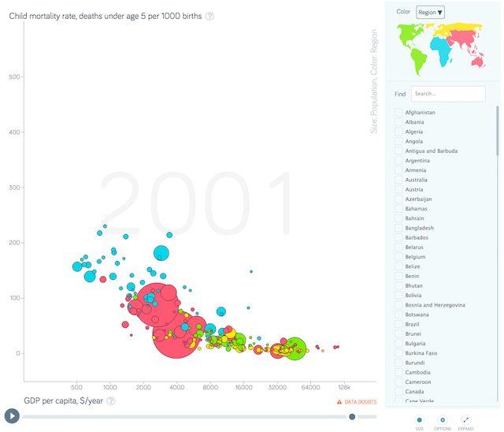Enable the Brazil checkbox
504x432 pixels.
[x=398, y=324]
